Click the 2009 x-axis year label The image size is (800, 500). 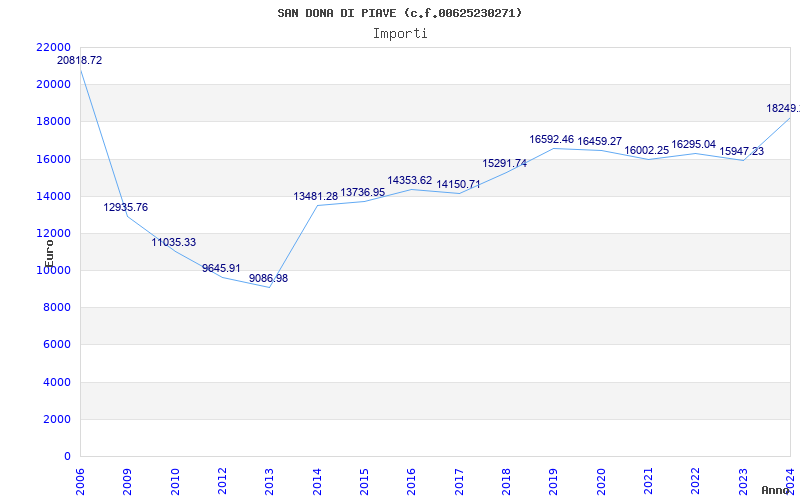[128, 481]
